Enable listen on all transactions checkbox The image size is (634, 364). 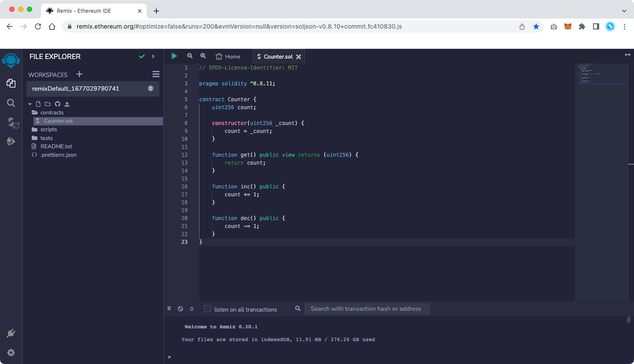coord(208,309)
